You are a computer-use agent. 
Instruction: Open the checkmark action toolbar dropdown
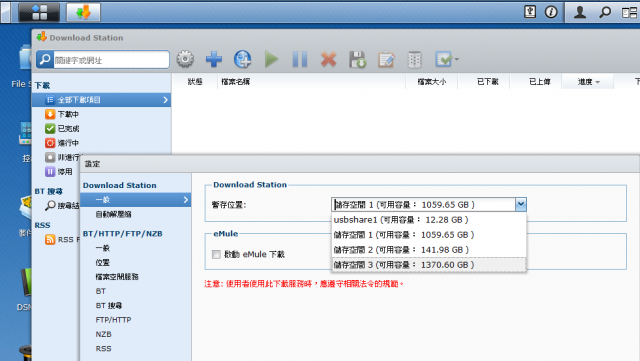click(447, 59)
